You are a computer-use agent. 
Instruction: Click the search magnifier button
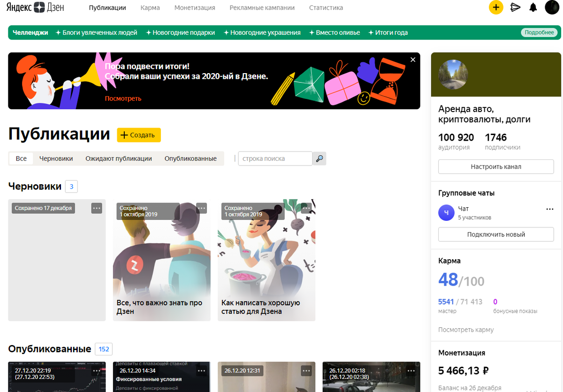[319, 158]
